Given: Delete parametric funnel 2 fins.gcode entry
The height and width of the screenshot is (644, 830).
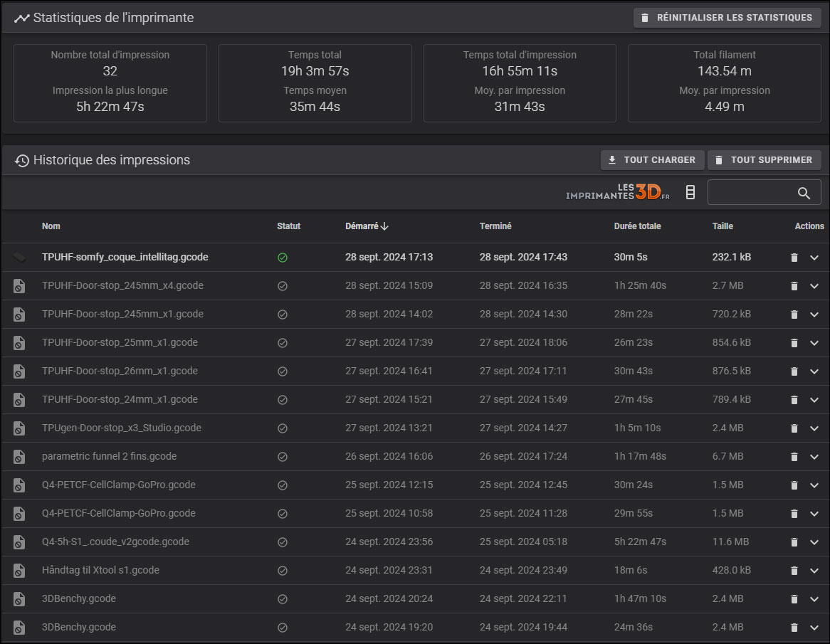Looking at the screenshot, I should tap(794, 457).
